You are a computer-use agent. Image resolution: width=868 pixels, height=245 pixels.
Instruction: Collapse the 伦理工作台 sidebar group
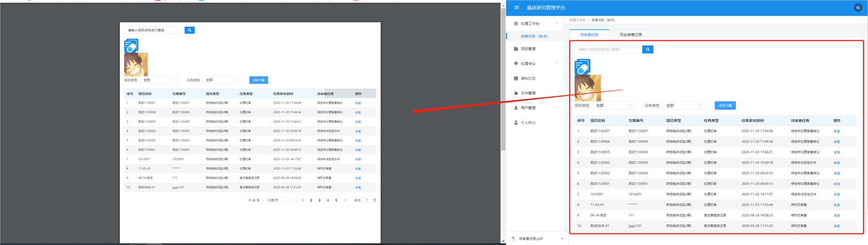(557, 24)
